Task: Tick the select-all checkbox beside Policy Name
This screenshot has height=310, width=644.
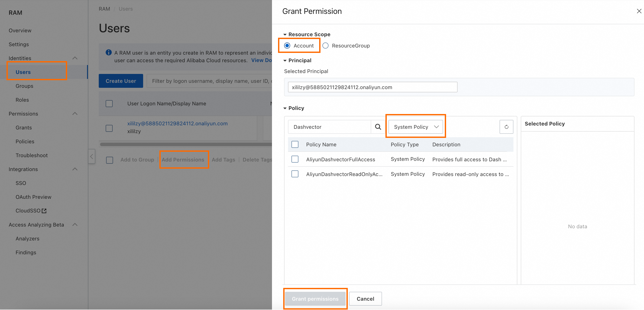Action: coord(295,144)
